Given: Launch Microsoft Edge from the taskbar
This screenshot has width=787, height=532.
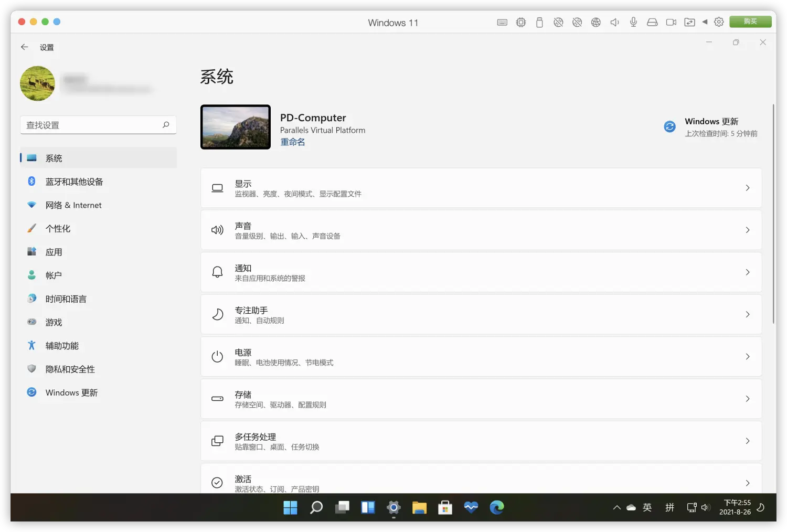Looking at the screenshot, I should (497, 507).
